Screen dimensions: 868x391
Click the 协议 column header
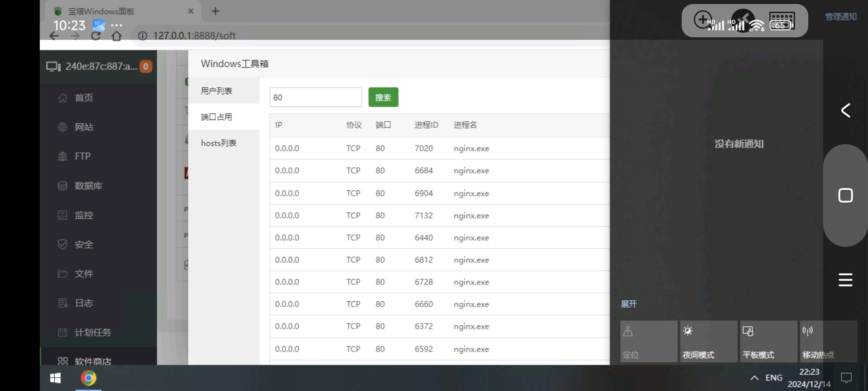click(x=354, y=125)
